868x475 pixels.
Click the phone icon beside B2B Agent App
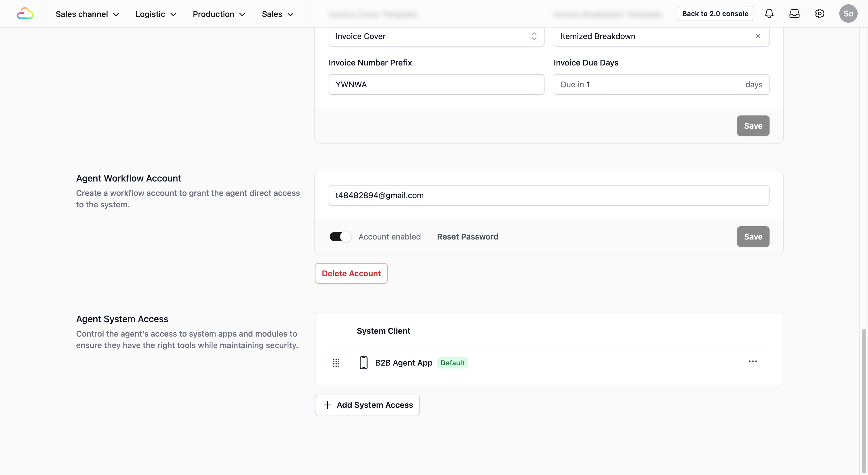coord(363,363)
